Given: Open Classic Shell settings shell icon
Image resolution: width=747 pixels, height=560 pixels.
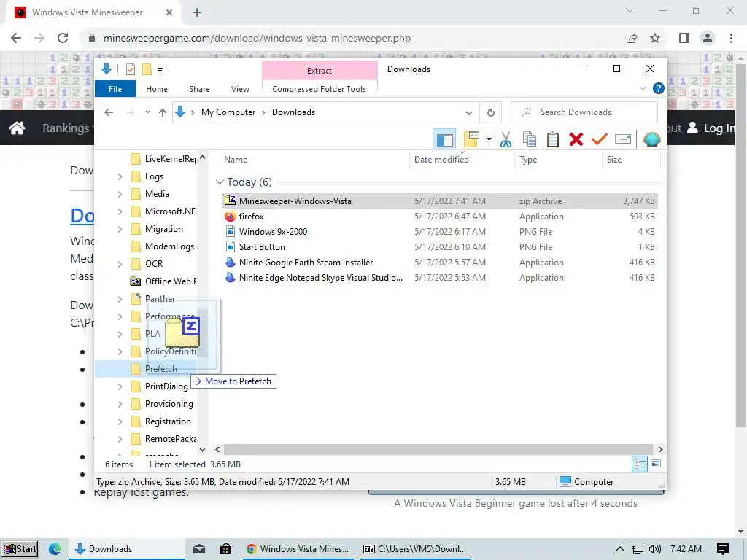Looking at the screenshot, I should point(651,139).
